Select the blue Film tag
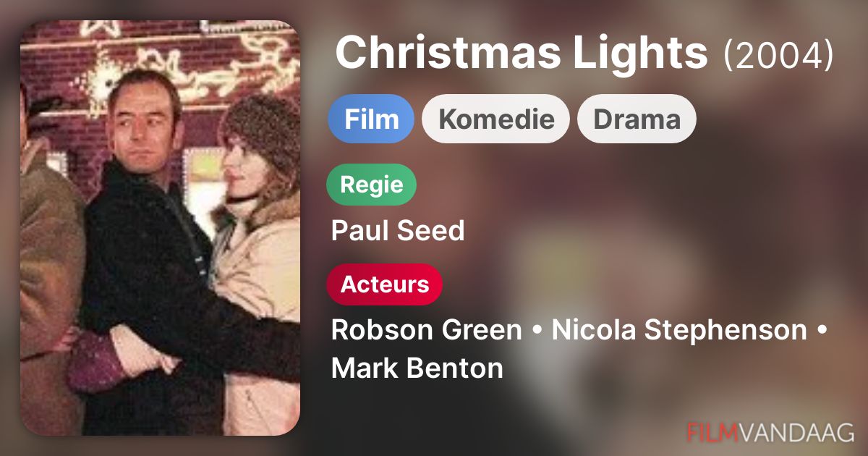 click(x=371, y=119)
